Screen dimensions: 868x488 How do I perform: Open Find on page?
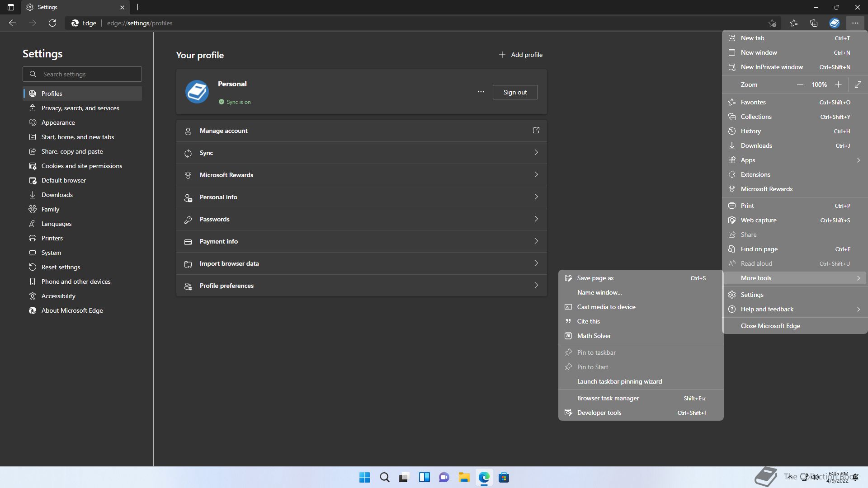pos(795,249)
